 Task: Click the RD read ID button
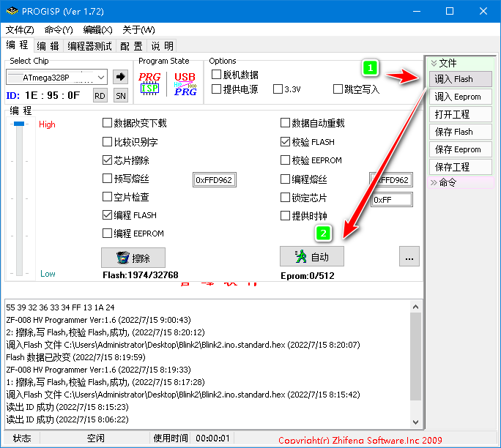pyautogui.click(x=100, y=95)
